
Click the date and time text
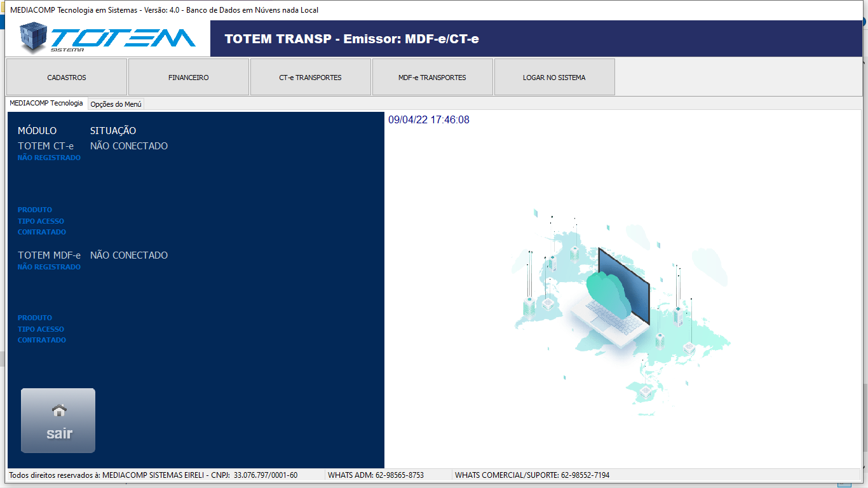[x=429, y=119]
